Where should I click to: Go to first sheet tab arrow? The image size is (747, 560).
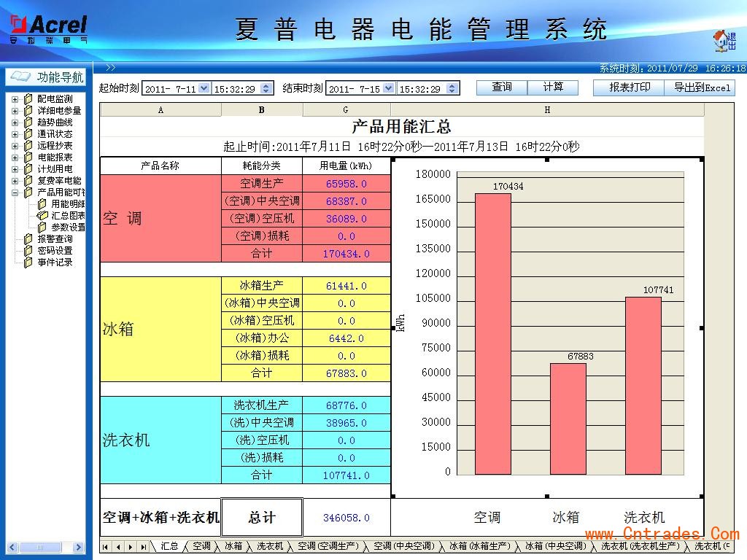(x=105, y=547)
